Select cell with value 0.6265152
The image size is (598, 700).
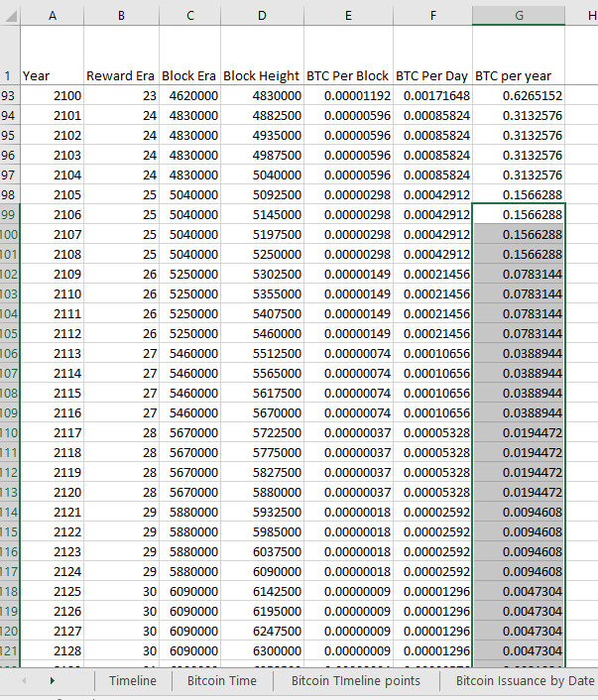(519, 95)
